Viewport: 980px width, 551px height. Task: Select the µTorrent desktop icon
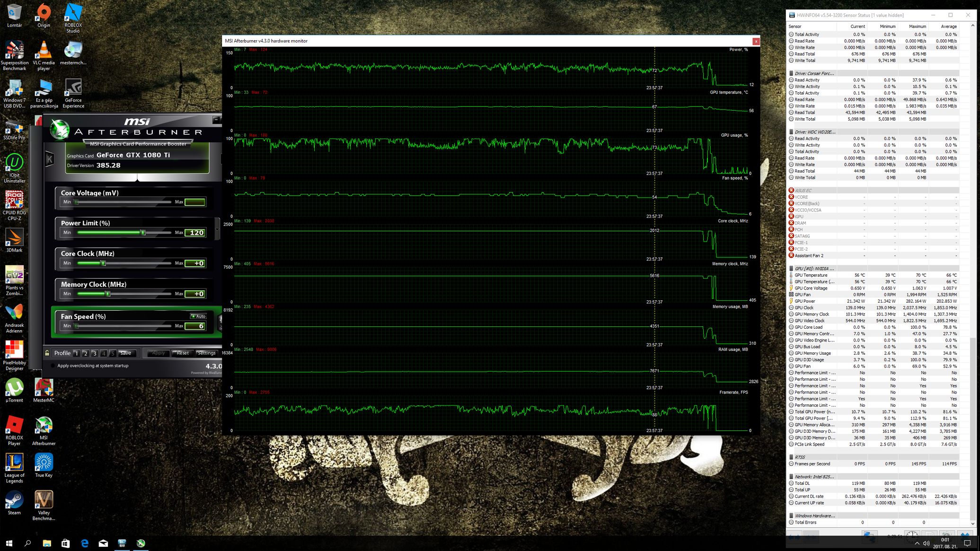tap(14, 390)
